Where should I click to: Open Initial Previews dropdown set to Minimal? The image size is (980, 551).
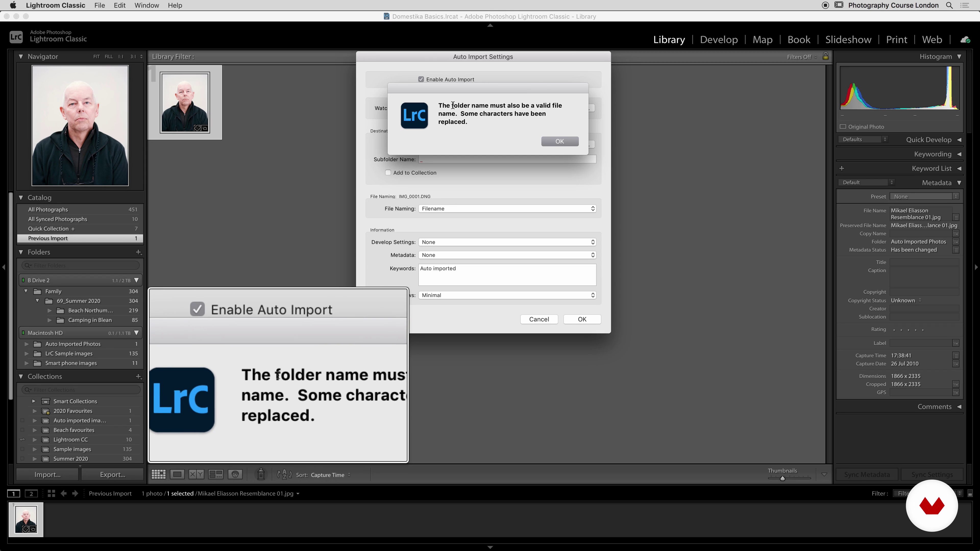[x=507, y=295]
